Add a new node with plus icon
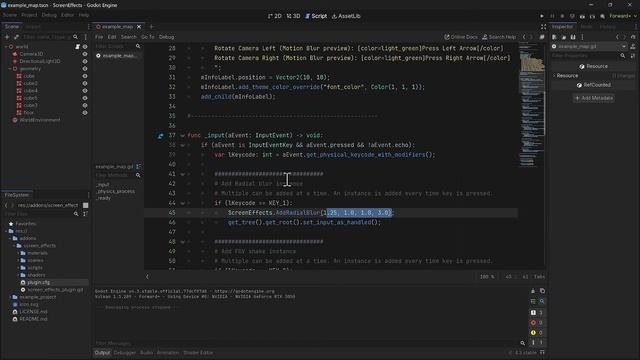Viewport: 640px width, 360px height. point(7,37)
